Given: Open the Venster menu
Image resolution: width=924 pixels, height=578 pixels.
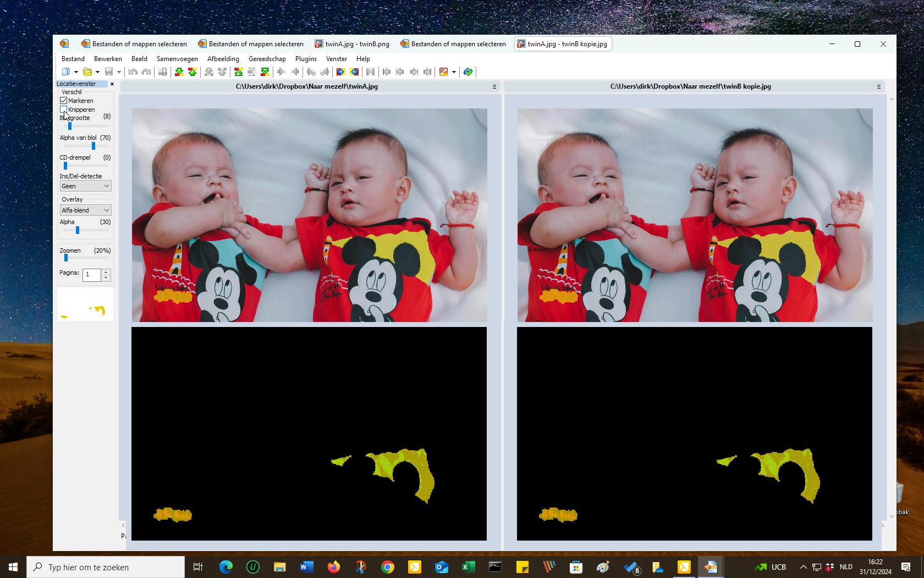Looking at the screenshot, I should click(337, 59).
